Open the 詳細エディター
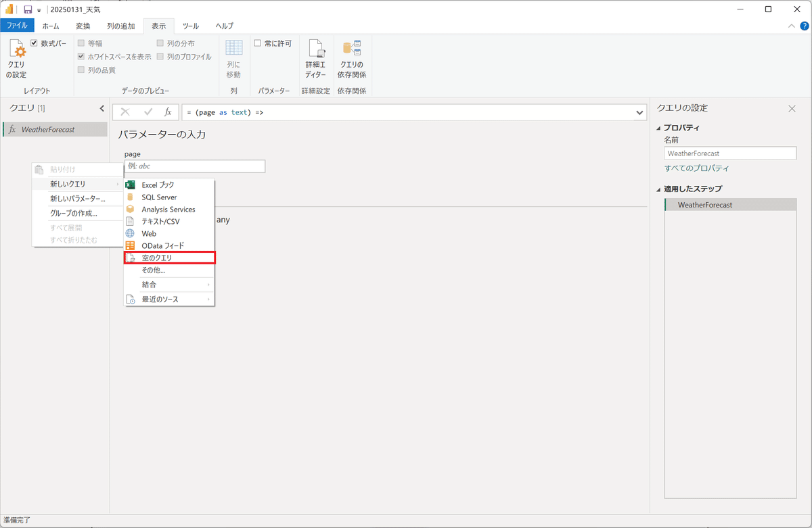This screenshot has width=812, height=528. point(315,59)
